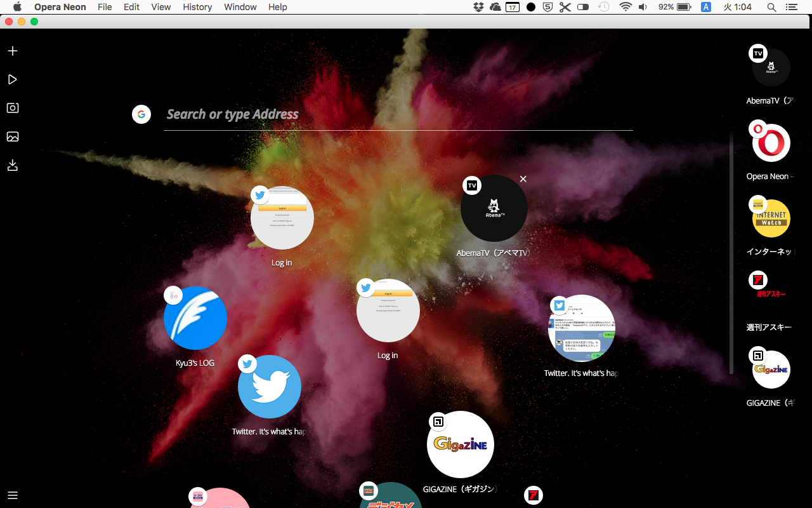Remove the AbemaTV bubble with its X button

523,179
